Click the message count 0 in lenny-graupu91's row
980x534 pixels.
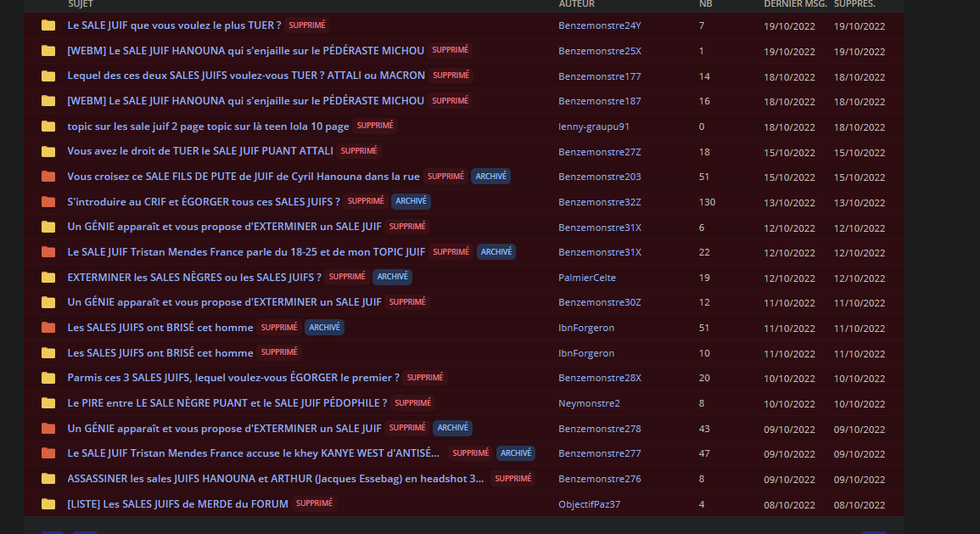[x=701, y=126]
